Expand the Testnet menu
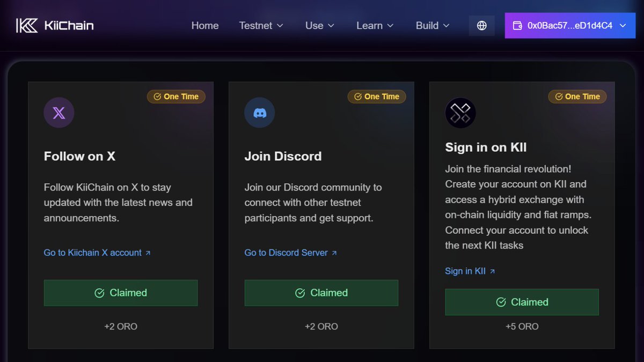 pos(261,25)
